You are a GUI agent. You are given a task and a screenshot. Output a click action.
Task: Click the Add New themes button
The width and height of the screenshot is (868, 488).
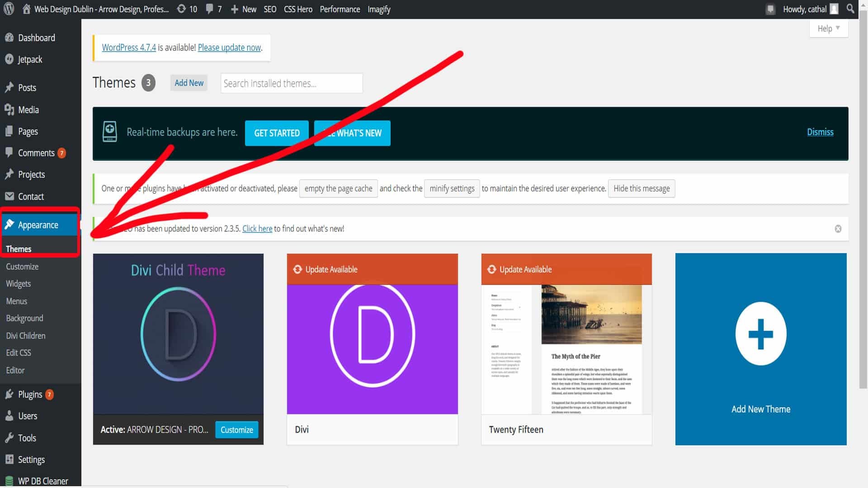[189, 83]
